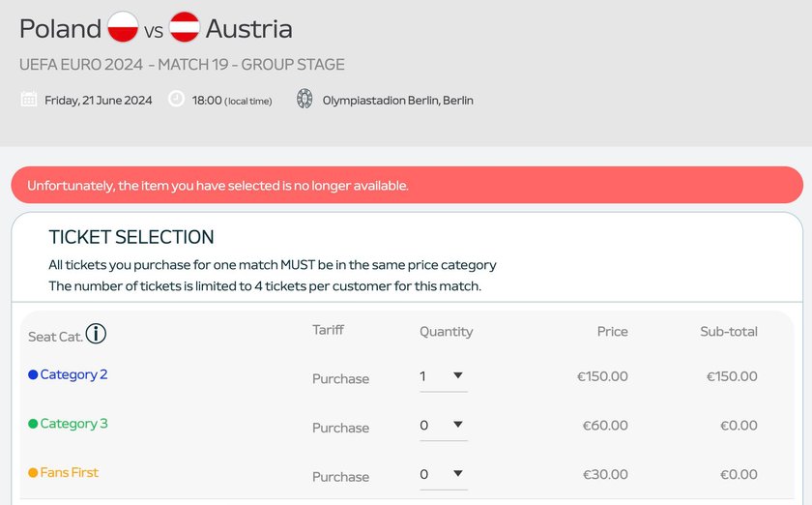Click the red item unavailable alert banner
The image size is (812, 505).
click(x=407, y=185)
